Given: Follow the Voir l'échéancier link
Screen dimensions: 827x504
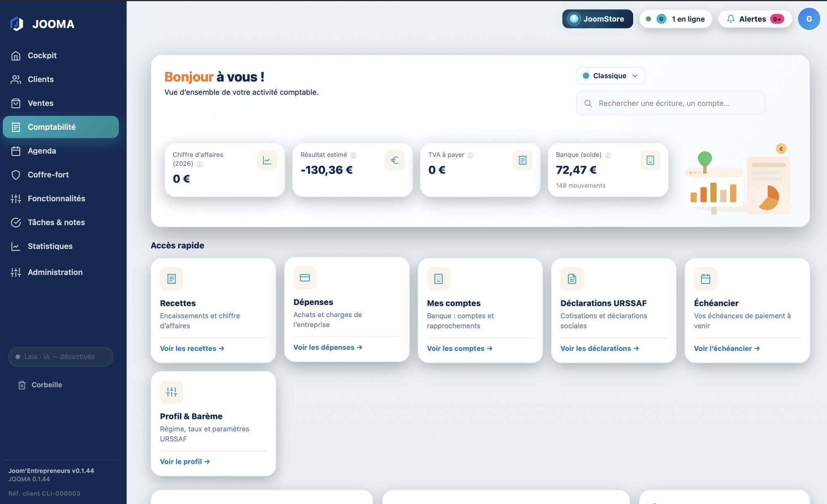Looking at the screenshot, I should coord(727,349).
